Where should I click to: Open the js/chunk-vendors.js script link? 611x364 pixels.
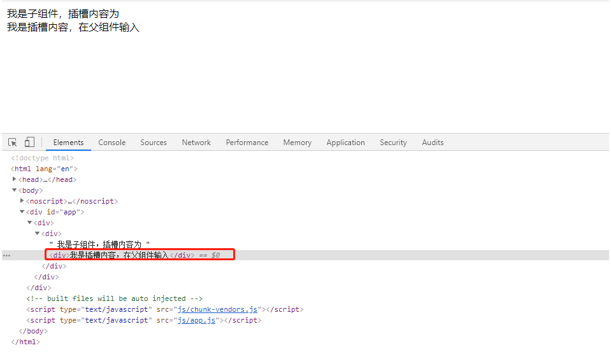tap(217, 309)
